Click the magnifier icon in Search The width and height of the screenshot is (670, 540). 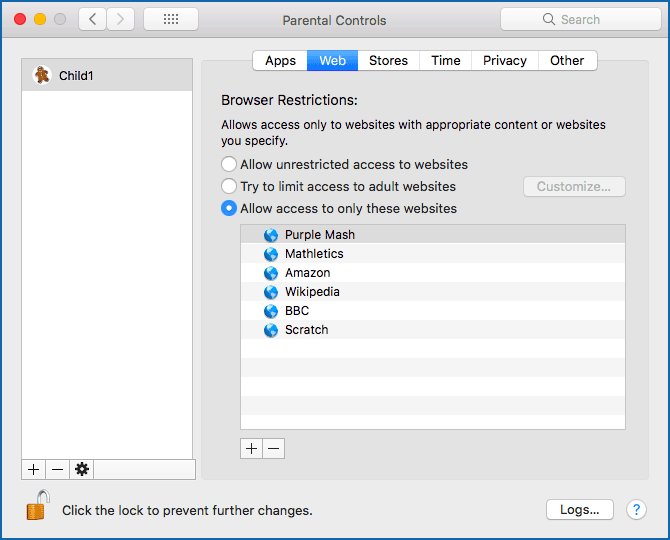click(549, 19)
